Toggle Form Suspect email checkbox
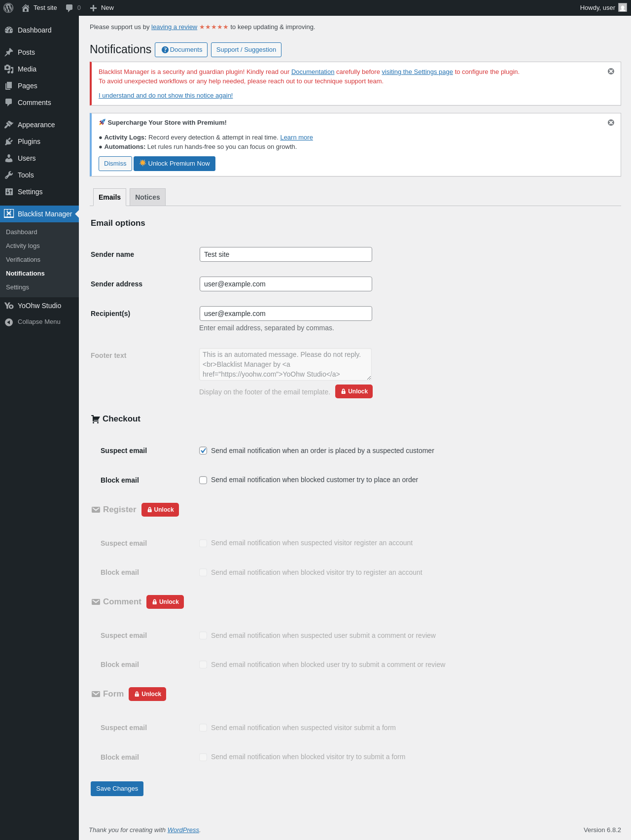 [203, 728]
